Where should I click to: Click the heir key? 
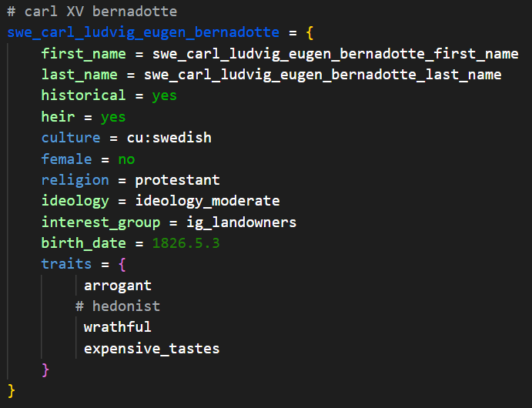tap(58, 117)
